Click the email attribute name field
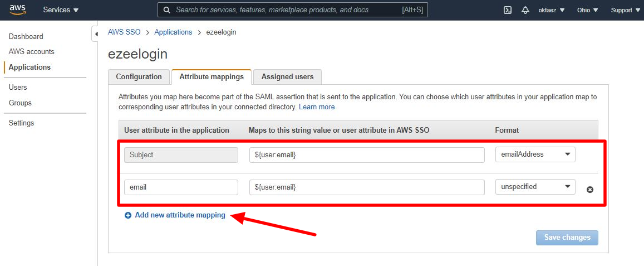 click(x=181, y=187)
